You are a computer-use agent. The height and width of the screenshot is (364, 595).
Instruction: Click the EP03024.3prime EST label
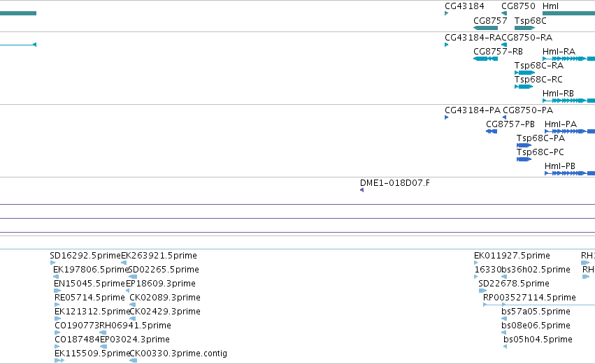(135, 340)
